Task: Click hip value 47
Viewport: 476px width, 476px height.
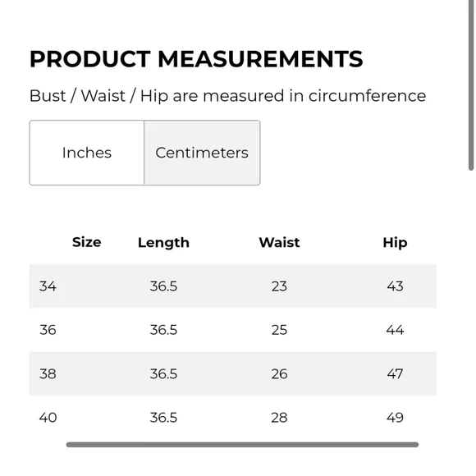Action: click(395, 373)
